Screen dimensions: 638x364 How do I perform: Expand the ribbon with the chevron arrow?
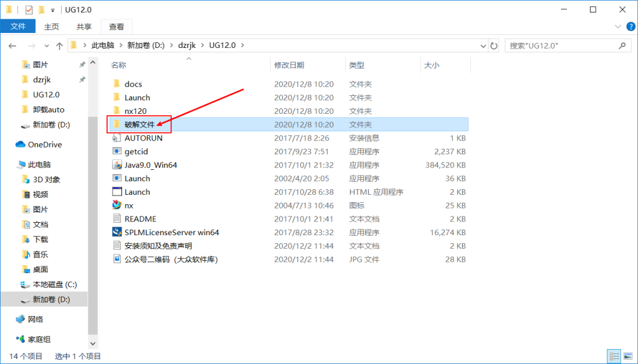click(x=614, y=27)
